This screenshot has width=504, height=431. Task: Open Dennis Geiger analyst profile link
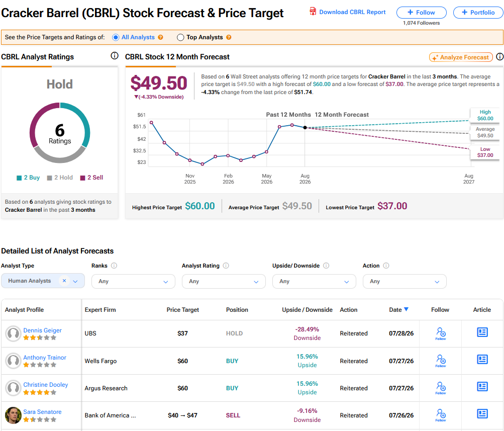(x=42, y=330)
